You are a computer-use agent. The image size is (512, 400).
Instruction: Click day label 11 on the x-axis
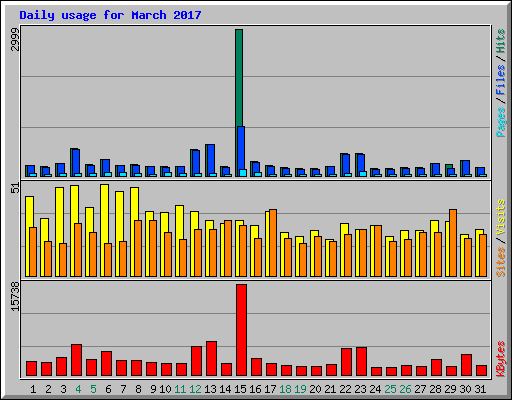(x=180, y=389)
